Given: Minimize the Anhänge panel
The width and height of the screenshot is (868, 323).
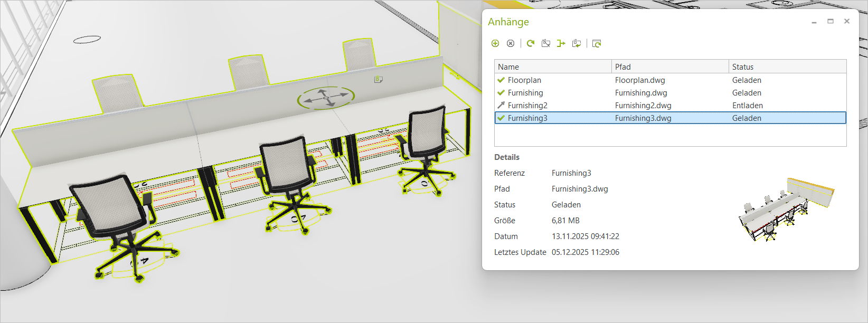Looking at the screenshot, I should coord(814,22).
